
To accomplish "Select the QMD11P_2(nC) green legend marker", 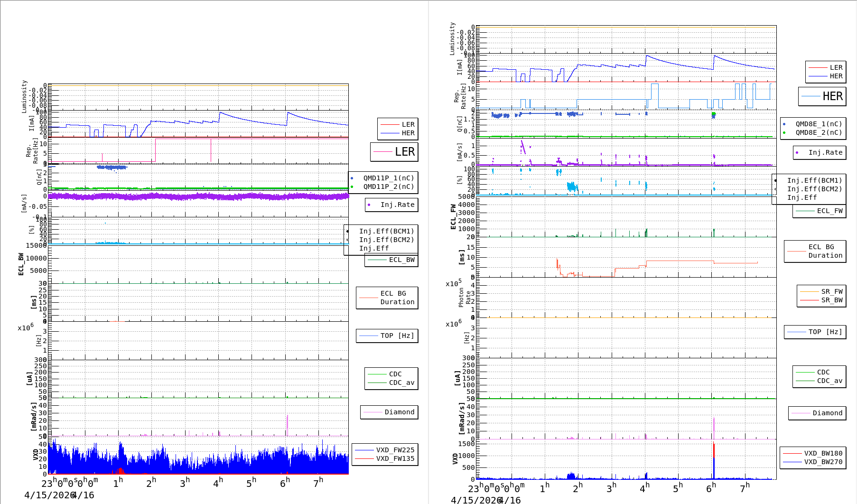I will coord(352,187).
